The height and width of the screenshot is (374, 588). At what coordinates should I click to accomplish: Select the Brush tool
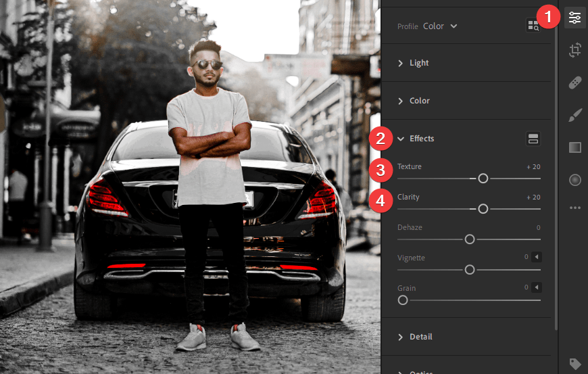575,115
